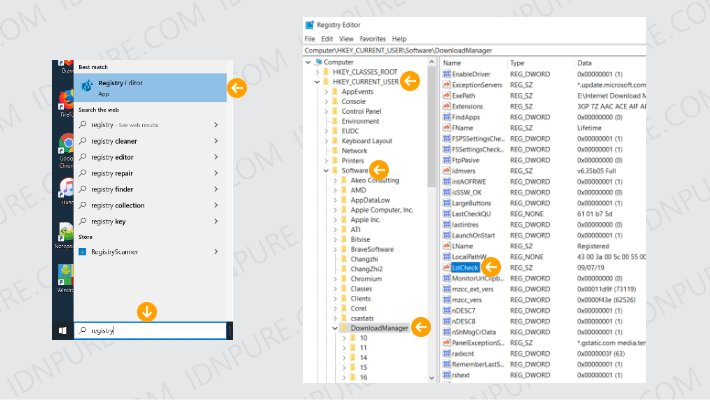Screen dimensions: 710x400
Task: Open Registry Editor app best match result
Action: pos(150,87)
